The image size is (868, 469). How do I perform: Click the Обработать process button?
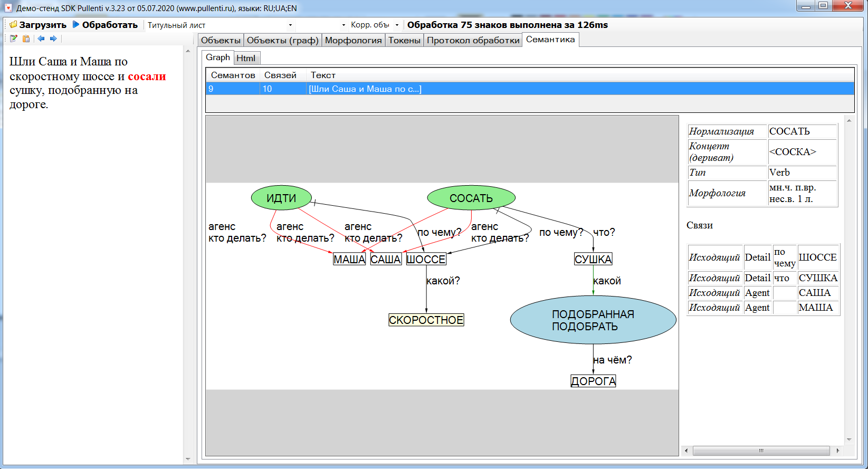point(105,25)
